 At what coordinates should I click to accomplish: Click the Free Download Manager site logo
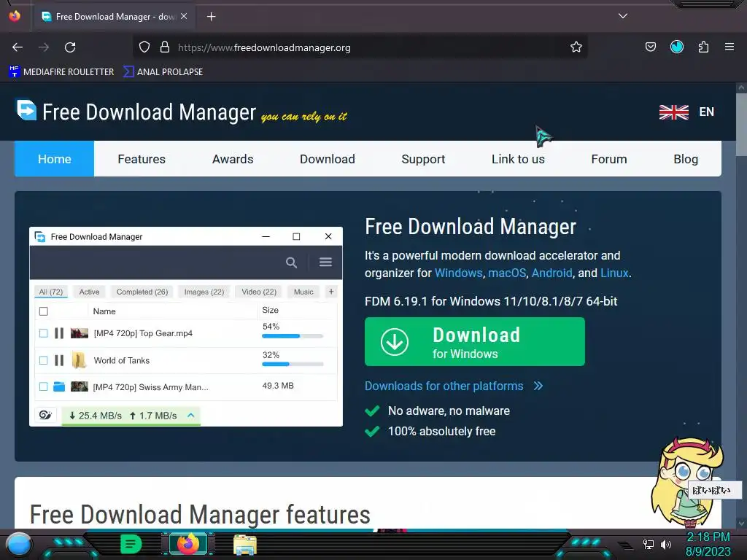[136, 112]
